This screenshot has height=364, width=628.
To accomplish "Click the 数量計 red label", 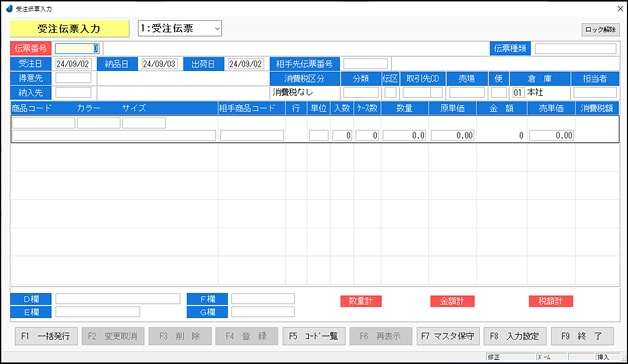I will pos(361,301).
